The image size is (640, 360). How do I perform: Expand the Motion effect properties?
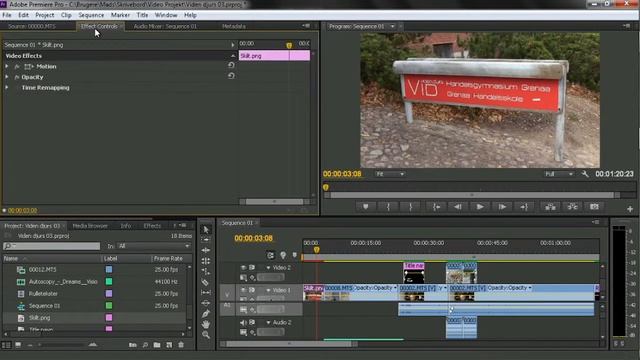(x=7, y=66)
